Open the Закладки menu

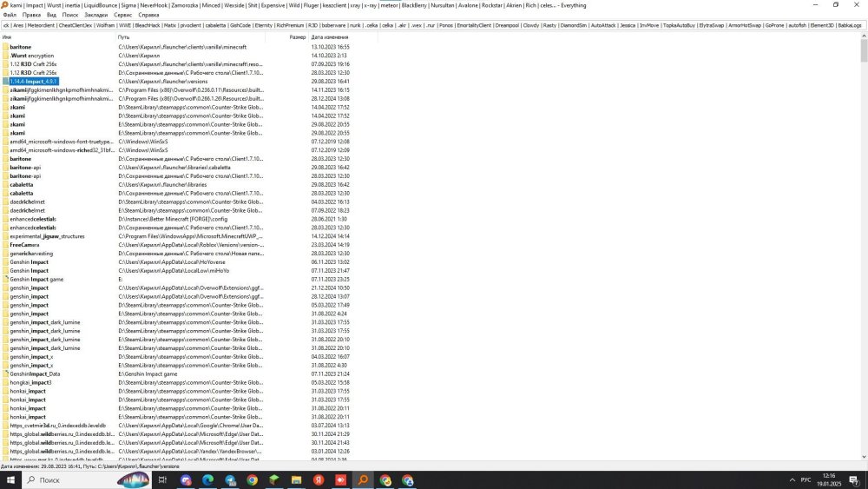click(95, 15)
